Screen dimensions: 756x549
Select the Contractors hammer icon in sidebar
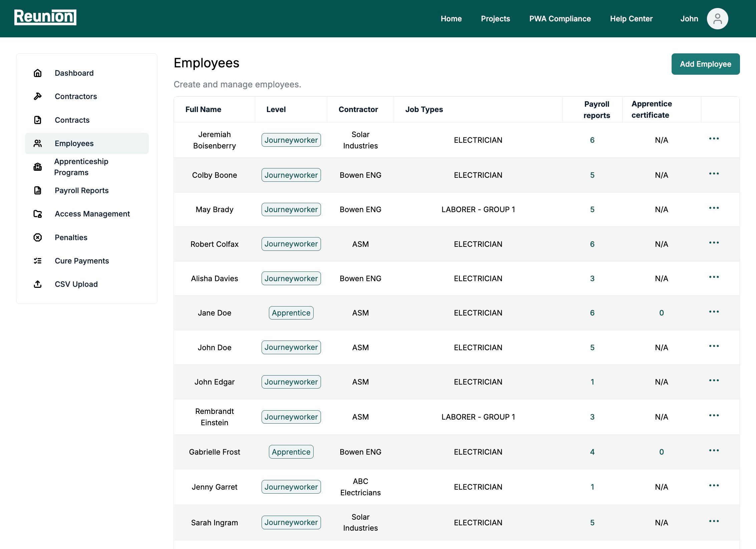pyautogui.click(x=37, y=96)
